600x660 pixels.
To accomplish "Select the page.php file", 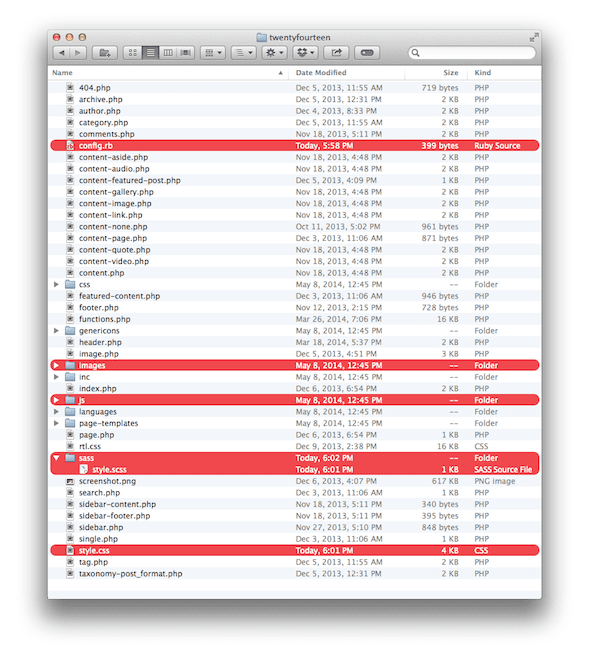I will click(x=295, y=435).
